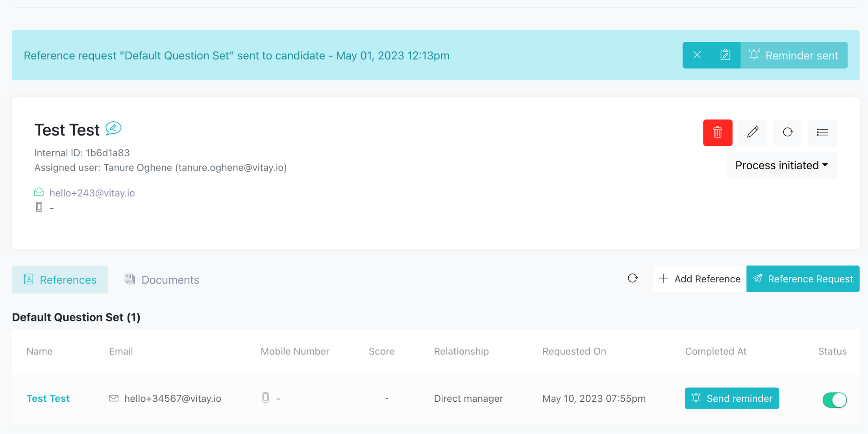Click the phone icon in reference row
The width and height of the screenshot is (868, 434).
pos(266,398)
